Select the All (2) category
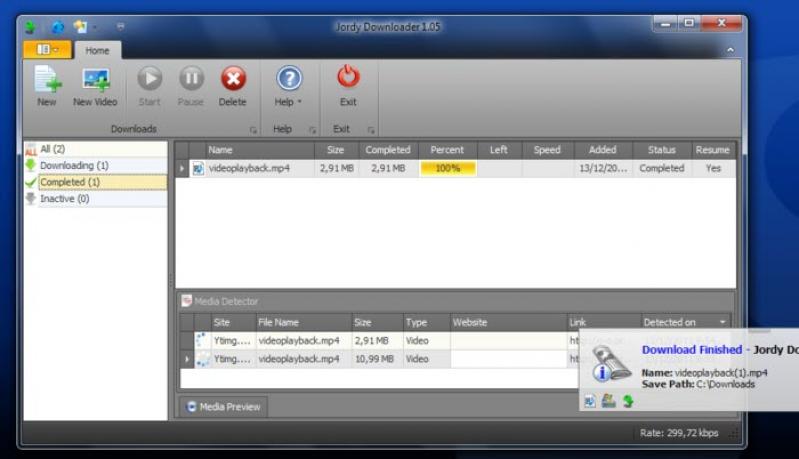 point(96,149)
